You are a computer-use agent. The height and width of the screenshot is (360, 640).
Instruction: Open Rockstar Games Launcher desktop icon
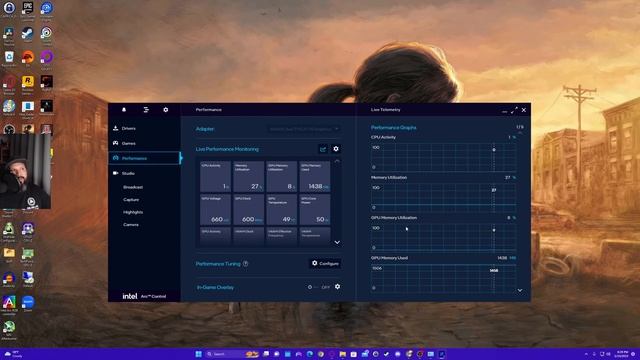click(27, 83)
